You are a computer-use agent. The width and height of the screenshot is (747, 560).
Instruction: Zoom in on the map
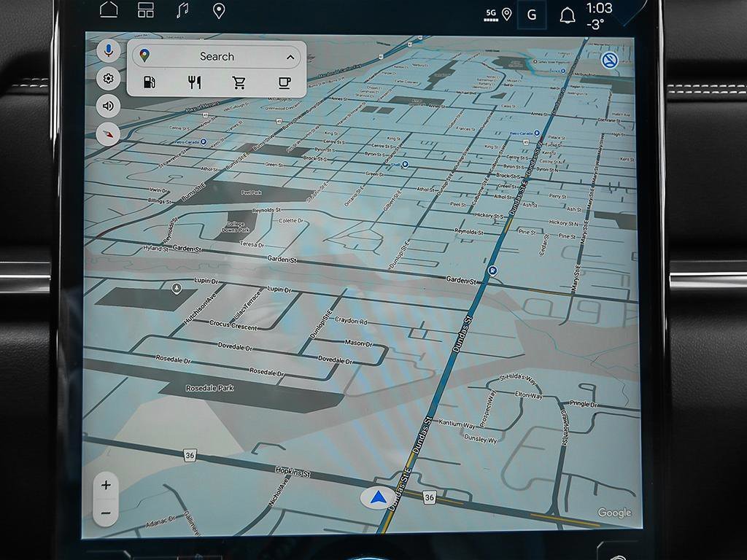pyautogui.click(x=106, y=485)
